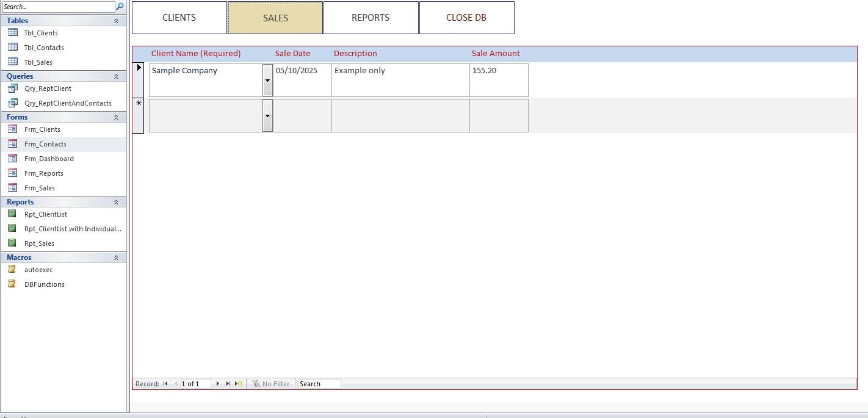Screen dimensions: 868x418
Task: Open the CLIENTS tab
Action: click(x=179, y=18)
